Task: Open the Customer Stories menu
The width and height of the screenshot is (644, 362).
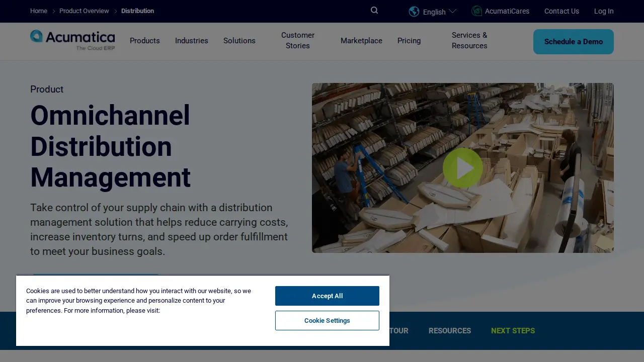Action: pos(298,40)
